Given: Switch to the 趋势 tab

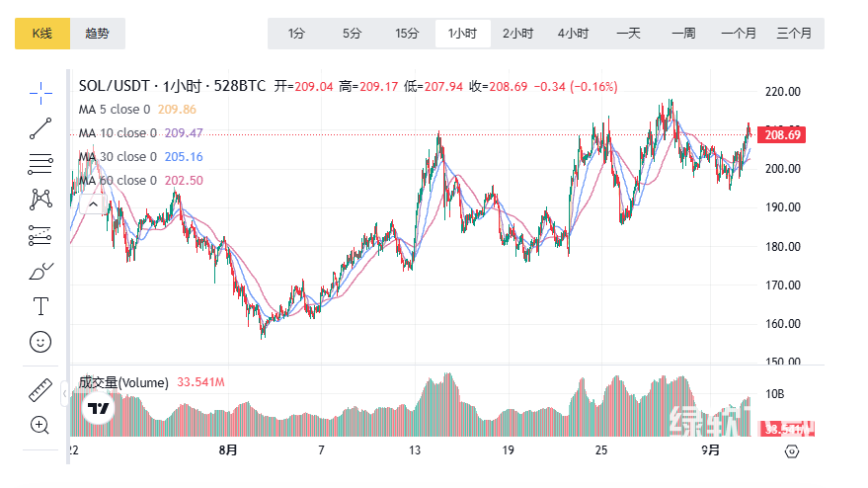Looking at the screenshot, I should click(98, 34).
